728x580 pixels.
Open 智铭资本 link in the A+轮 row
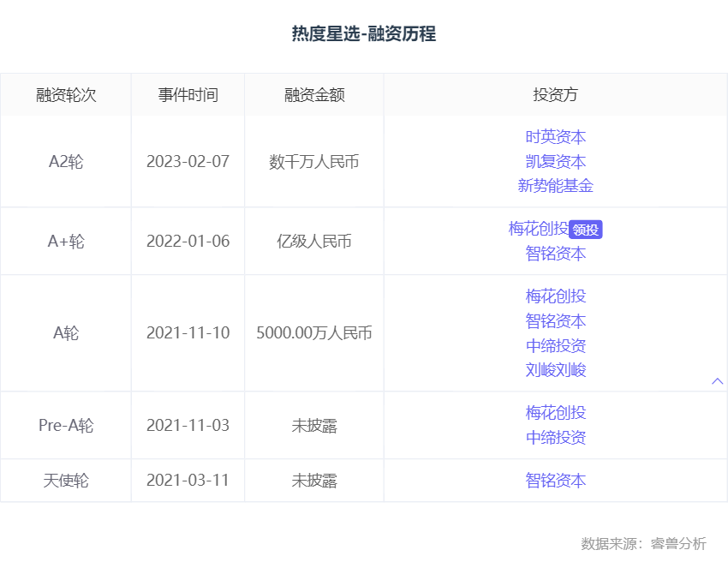pos(555,254)
